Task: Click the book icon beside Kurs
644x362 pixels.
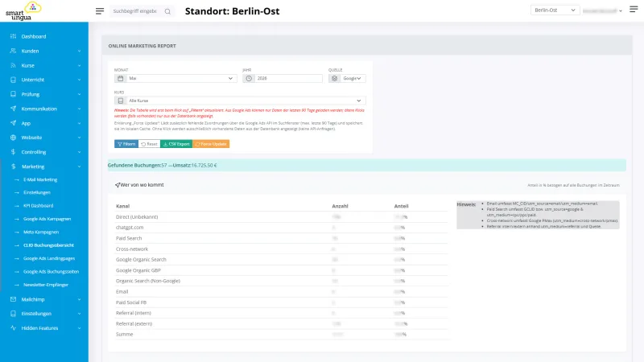Action: [120, 101]
